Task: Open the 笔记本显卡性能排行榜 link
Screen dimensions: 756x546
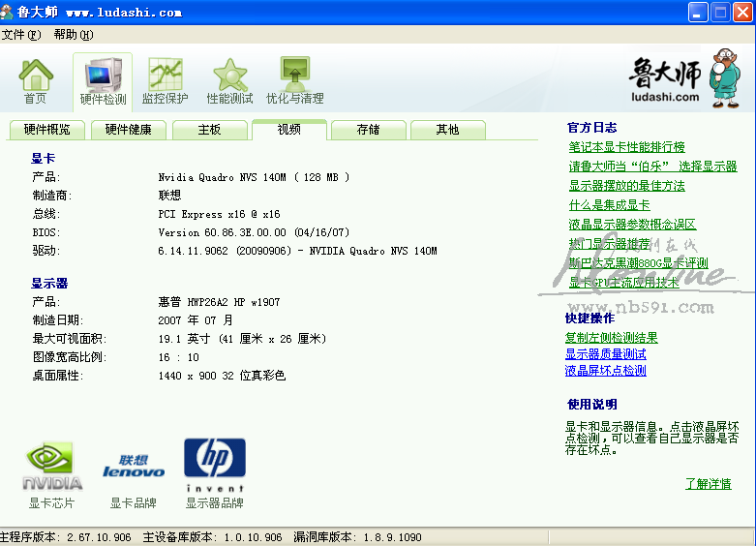Action: pos(626,147)
